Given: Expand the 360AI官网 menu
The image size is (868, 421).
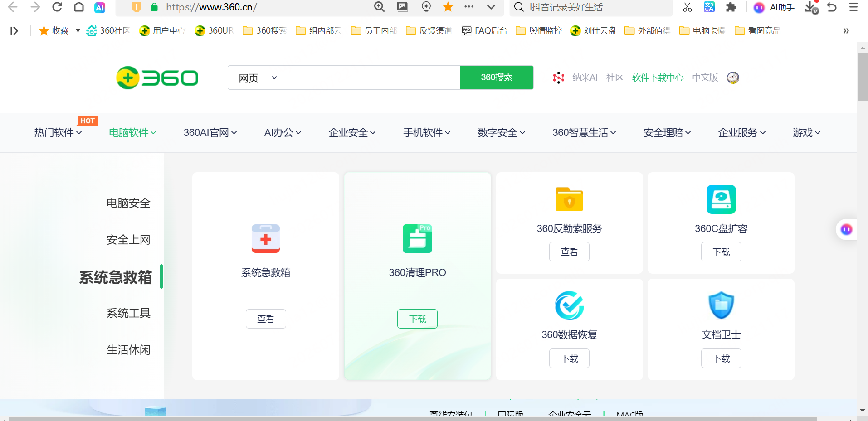Looking at the screenshot, I should pyautogui.click(x=210, y=132).
